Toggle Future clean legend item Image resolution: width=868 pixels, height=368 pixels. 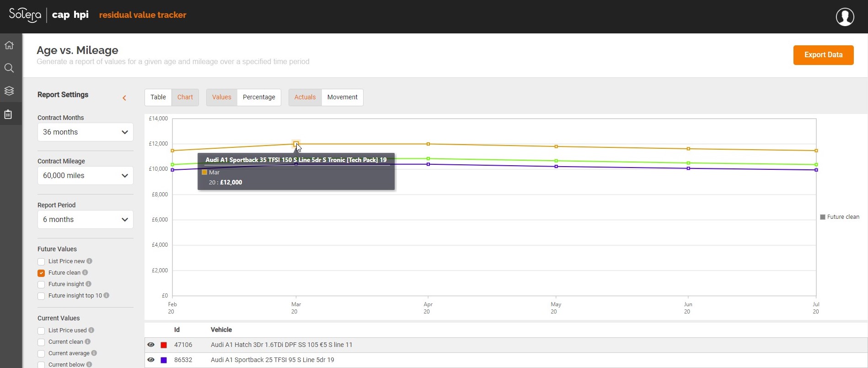pyautogui.click(x=840, y=217)
